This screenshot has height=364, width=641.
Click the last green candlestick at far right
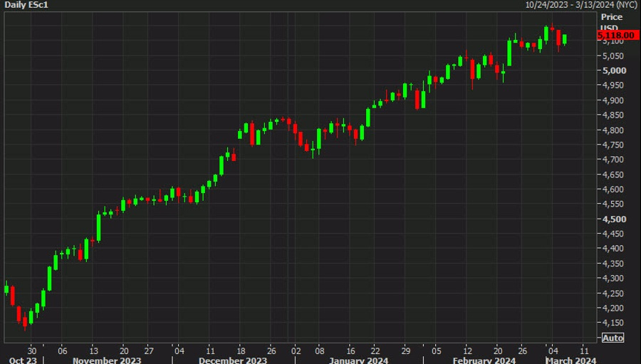point(565,39)
